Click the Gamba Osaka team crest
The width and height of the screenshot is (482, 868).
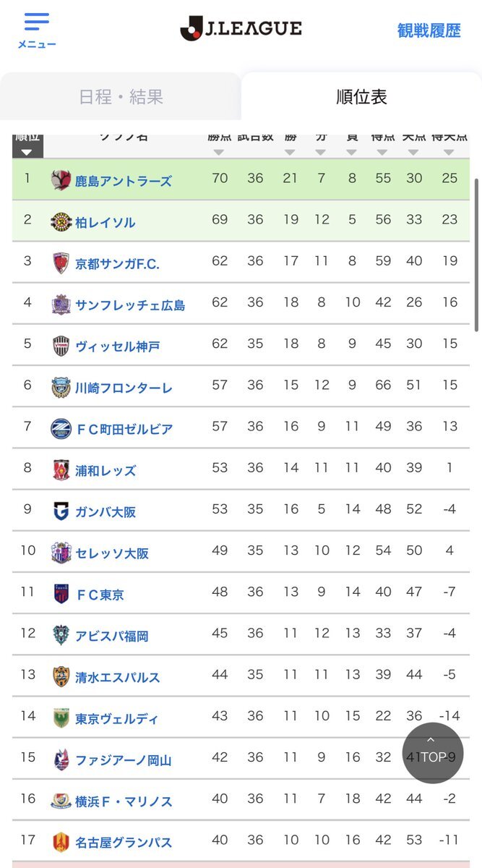(61, 511)
